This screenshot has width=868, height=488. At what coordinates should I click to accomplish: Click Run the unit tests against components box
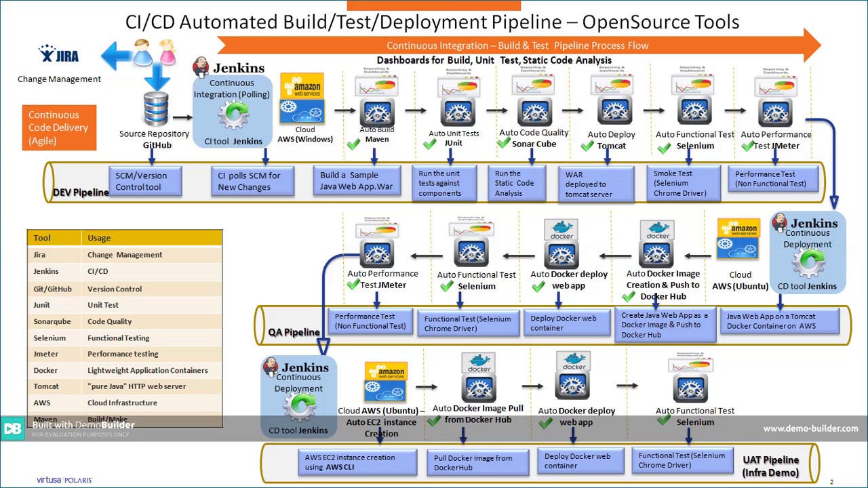(444, 183)
